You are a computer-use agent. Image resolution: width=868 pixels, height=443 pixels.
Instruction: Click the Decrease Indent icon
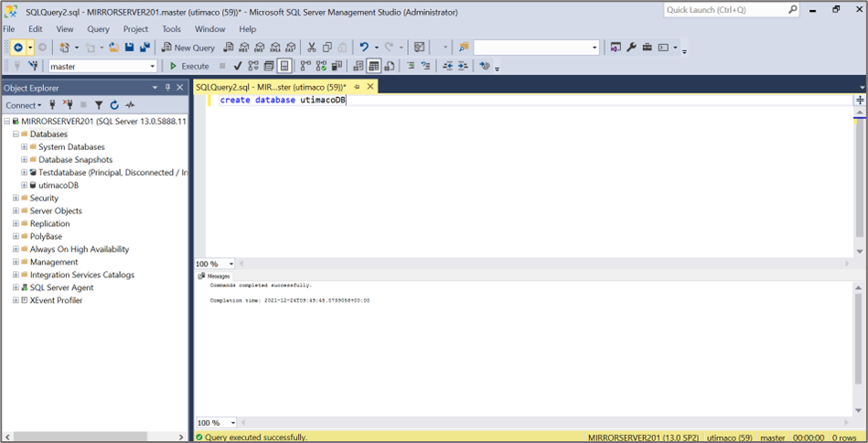point(448,66)
